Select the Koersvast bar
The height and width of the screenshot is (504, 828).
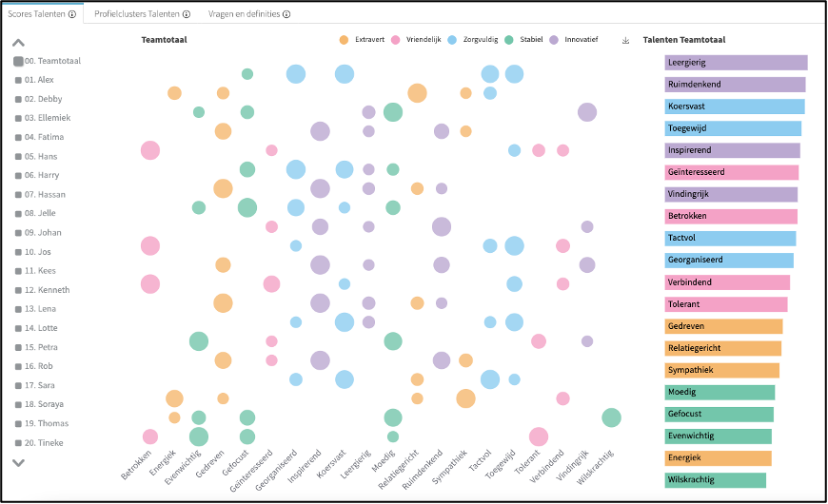point(735,107)
